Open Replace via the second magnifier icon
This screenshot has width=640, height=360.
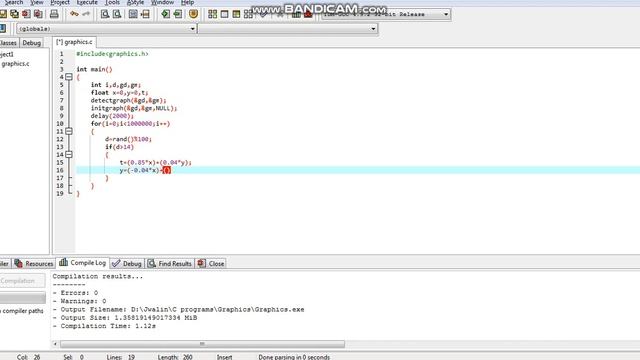[x=117, y=14]
